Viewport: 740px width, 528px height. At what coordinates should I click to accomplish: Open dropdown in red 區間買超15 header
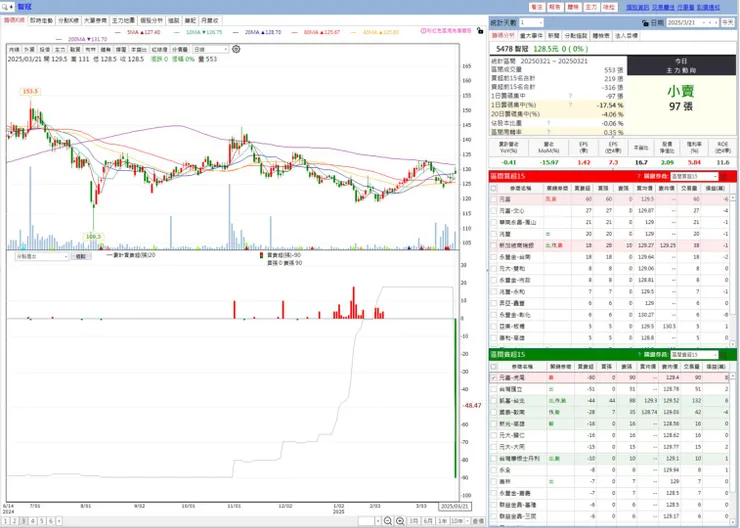click(694, 176)
